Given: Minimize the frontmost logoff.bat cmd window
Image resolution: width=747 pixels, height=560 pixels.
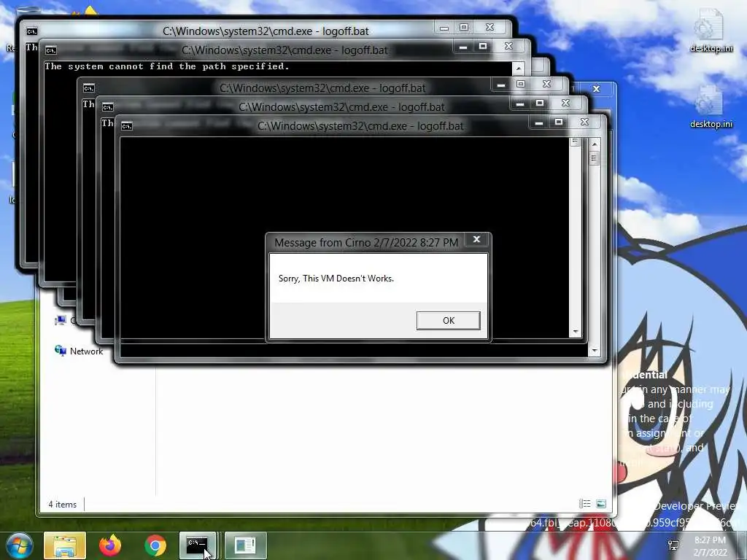Looking at the screenshot, I should click(539, 122).
